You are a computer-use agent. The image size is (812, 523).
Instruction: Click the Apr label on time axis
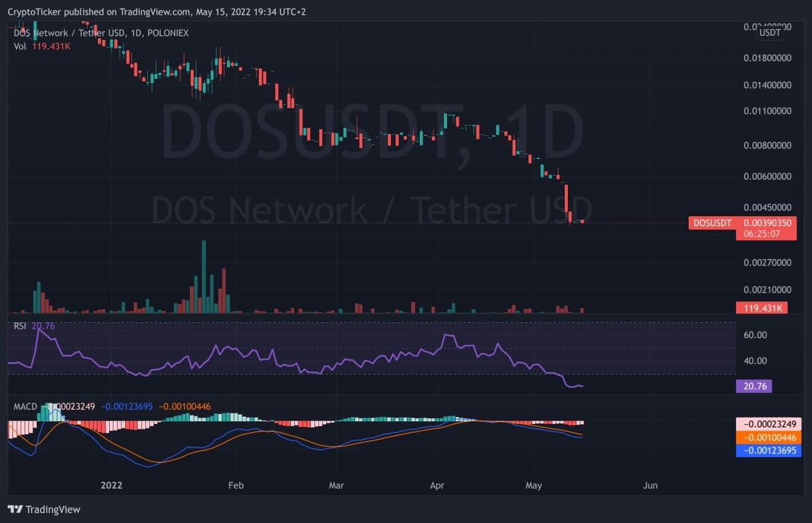437,485
